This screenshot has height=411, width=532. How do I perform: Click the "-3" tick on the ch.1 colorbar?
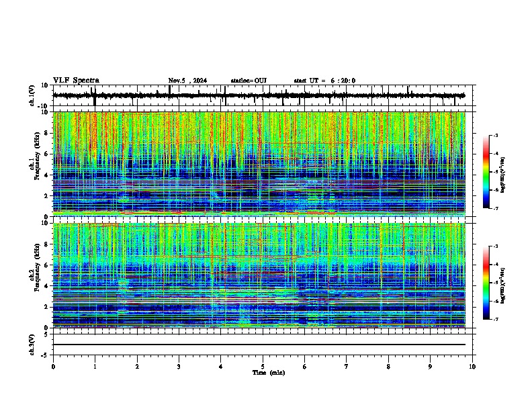point(495,135)
